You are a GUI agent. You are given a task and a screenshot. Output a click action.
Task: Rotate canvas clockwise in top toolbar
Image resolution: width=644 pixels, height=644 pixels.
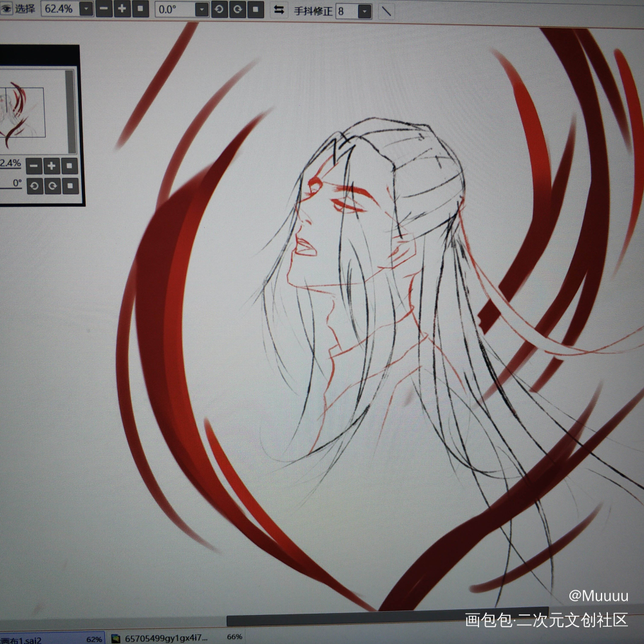coord(238,10)
